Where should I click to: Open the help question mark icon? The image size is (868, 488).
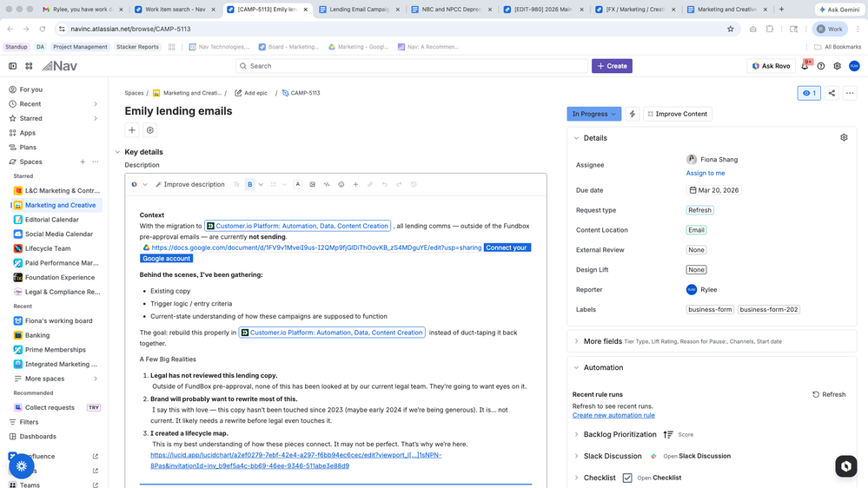point(821,66)
